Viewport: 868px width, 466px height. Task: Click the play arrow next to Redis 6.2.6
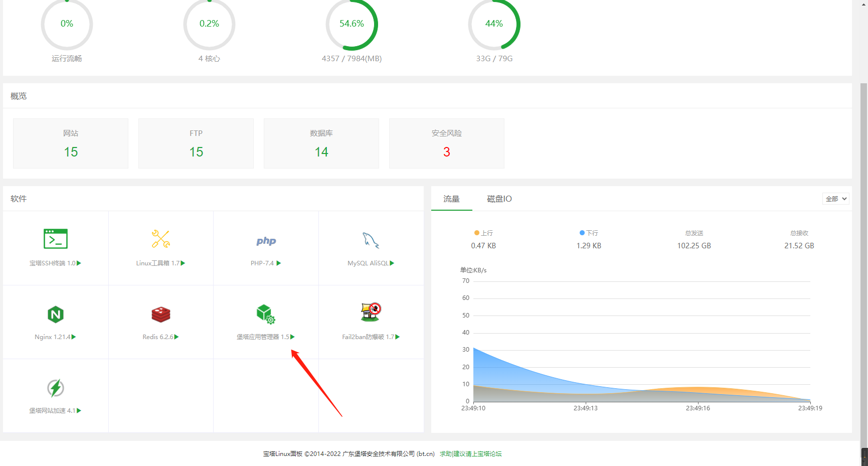[177, 337]
